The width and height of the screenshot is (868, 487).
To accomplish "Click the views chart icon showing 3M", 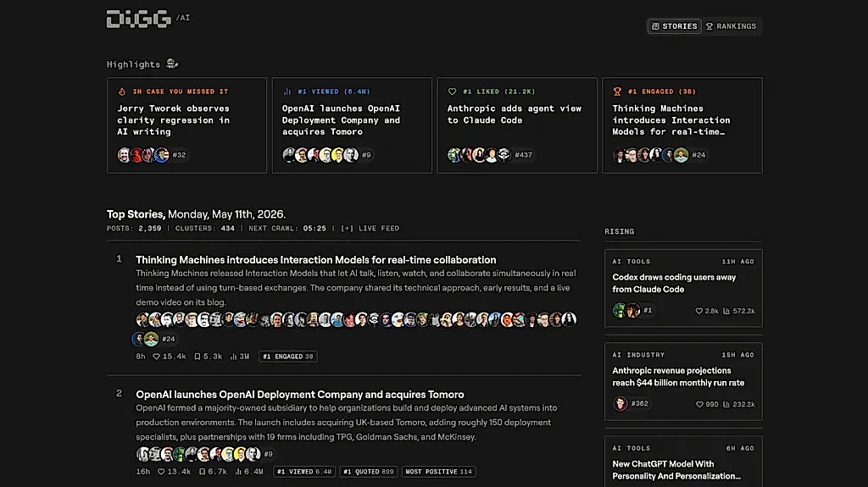I will 233,357.
